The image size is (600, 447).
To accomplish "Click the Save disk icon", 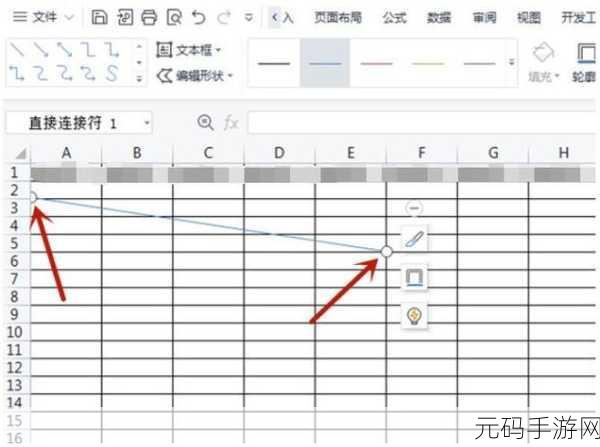I will pyautogui.click(x=99, y=18).
